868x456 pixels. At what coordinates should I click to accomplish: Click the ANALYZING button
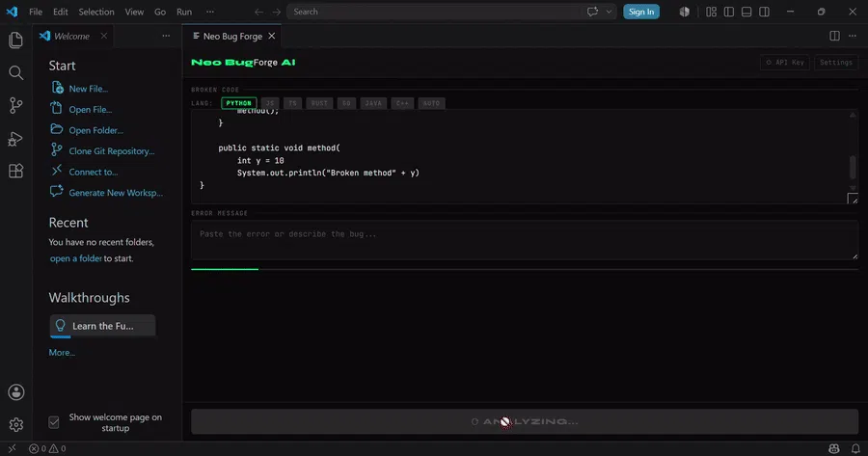pyautogui.click(x=525, y=421)
